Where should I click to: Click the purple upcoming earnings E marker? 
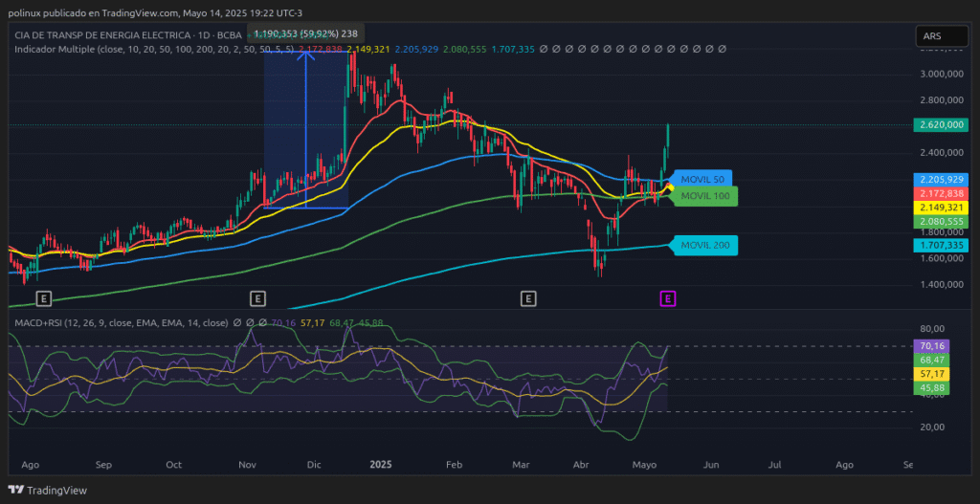point(668,298)
